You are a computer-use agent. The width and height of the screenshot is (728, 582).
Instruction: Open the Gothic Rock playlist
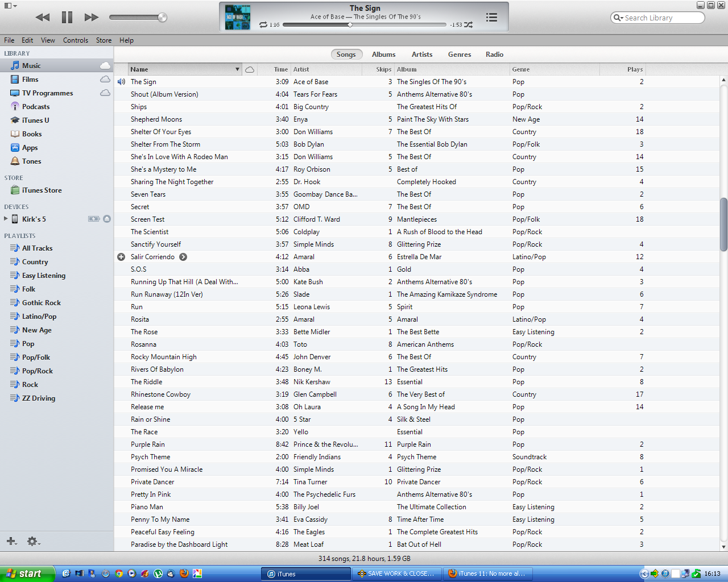41,303
